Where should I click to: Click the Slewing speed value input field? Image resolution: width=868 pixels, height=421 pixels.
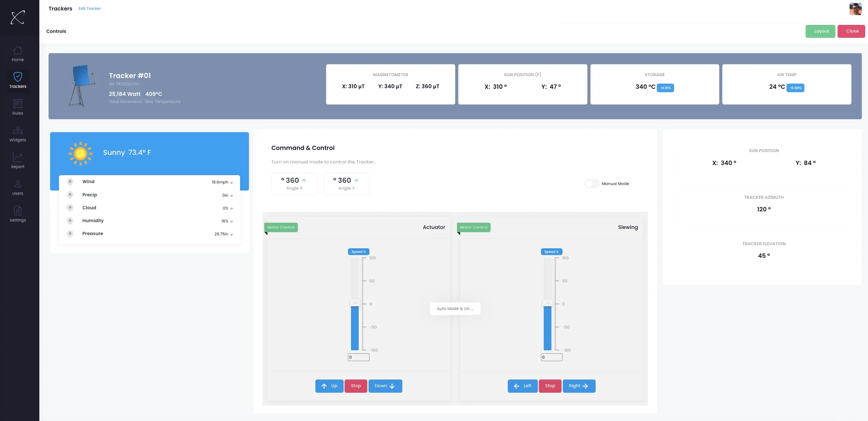551,357
